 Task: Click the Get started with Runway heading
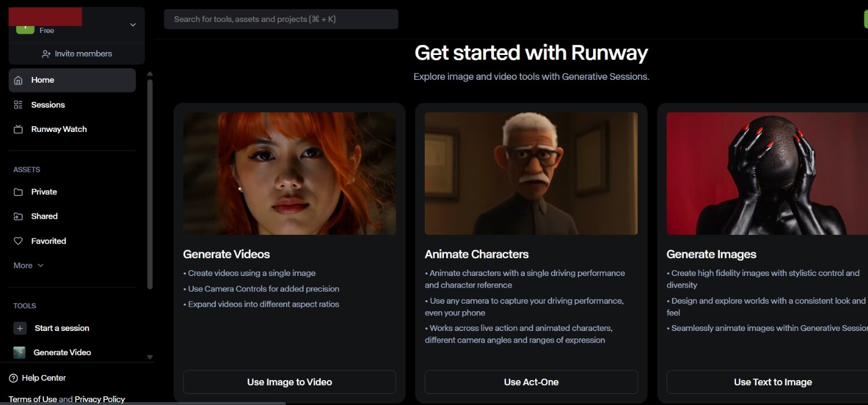coord(531,53)
